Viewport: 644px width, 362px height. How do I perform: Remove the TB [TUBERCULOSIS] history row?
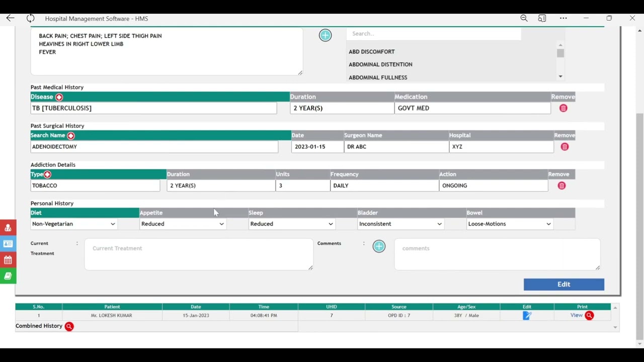pos(563,108)
